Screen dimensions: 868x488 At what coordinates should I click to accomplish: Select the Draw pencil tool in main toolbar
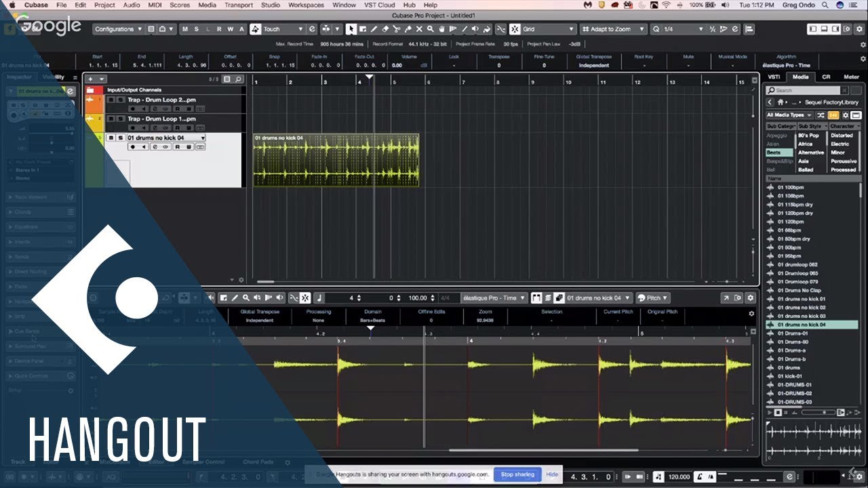(x=374, y=29)
